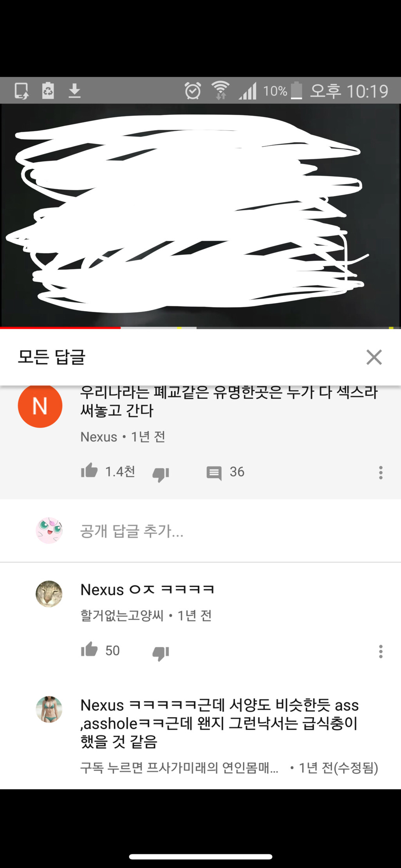Open more options for 할거없는고양씨 reply

[x=381, y=651]
